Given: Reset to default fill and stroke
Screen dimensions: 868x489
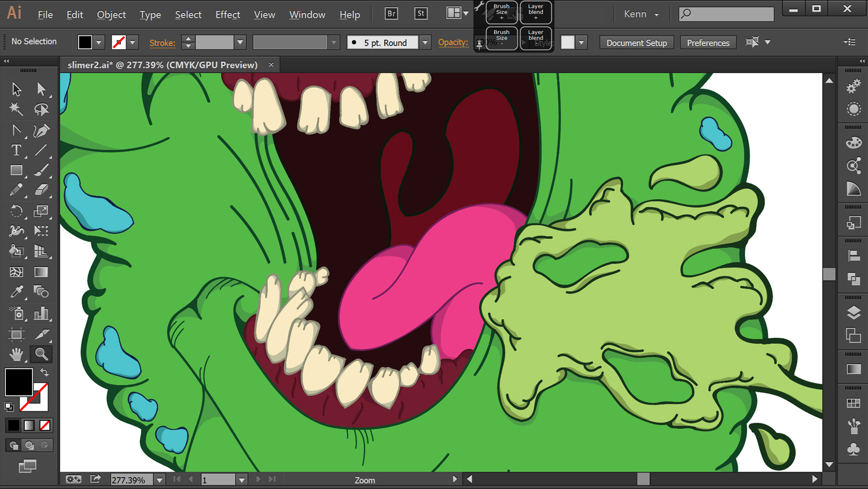Looking at the screenshot, I should pos(9,407).
